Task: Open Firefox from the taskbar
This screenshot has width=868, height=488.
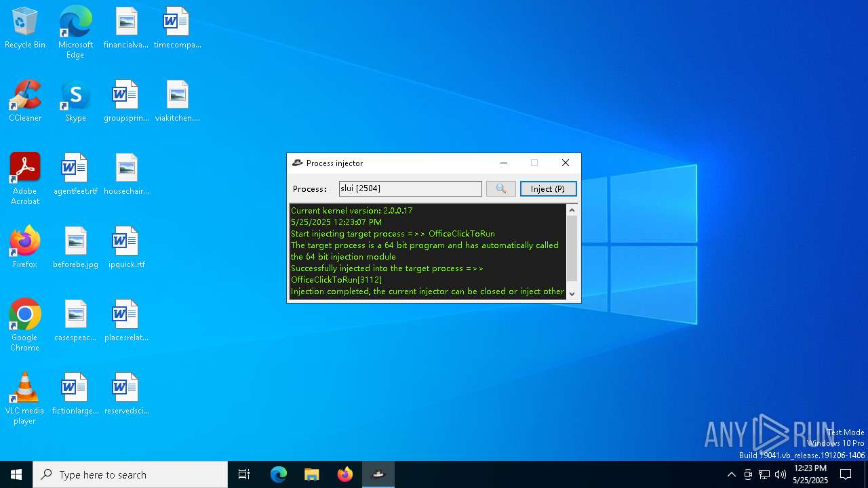Action: [345, 474]
